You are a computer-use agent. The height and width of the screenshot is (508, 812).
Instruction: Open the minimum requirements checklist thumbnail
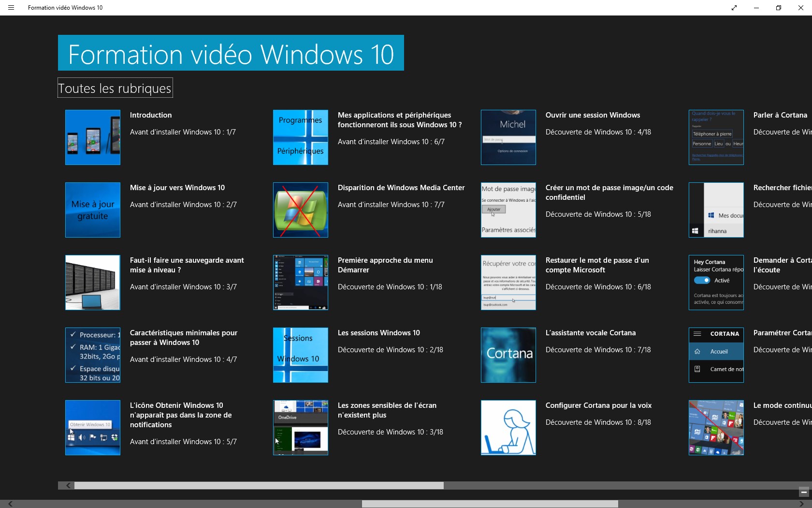point(93,355)
